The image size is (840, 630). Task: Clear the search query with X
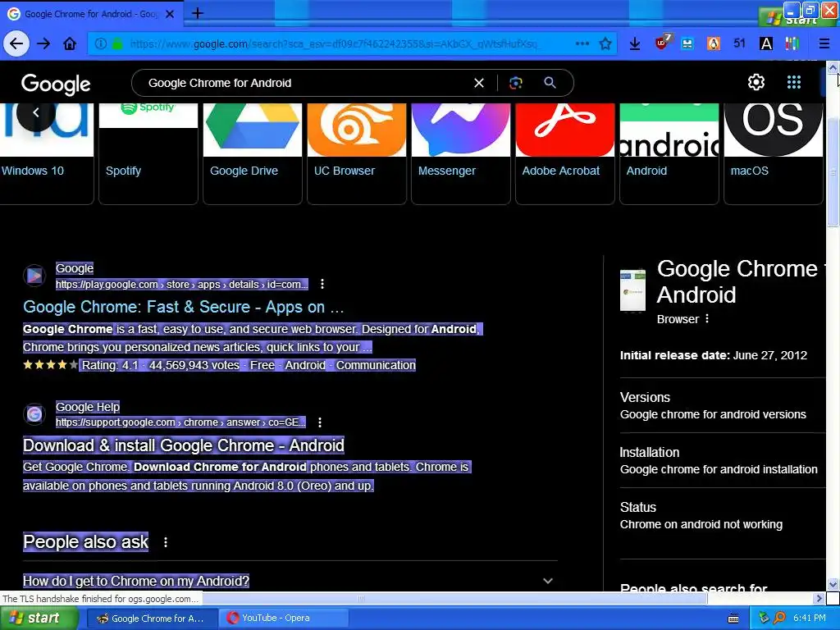(479, 83)
